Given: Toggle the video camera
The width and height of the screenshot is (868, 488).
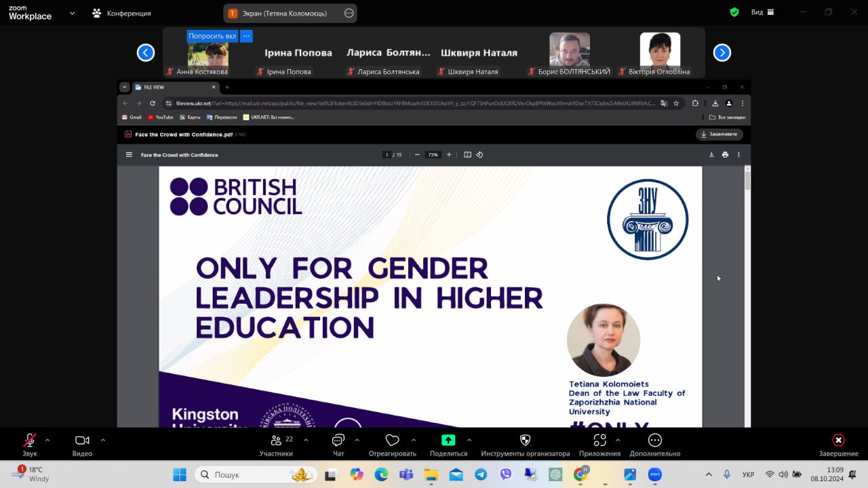Looking at the screenshot, I should 82,445.
